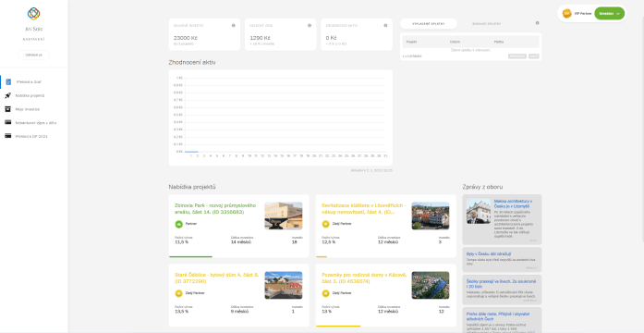
Task: Click the card icon for Nebankovní výpis
Action: (x=7, y=122)
